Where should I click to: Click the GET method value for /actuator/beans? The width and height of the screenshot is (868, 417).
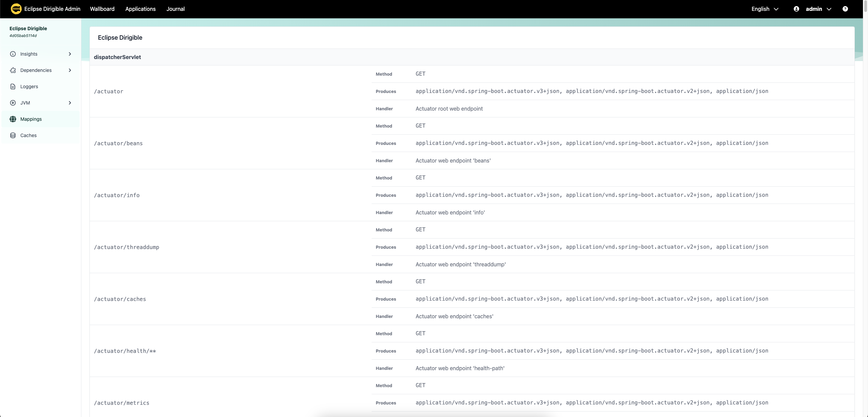[x=420, y=126]
